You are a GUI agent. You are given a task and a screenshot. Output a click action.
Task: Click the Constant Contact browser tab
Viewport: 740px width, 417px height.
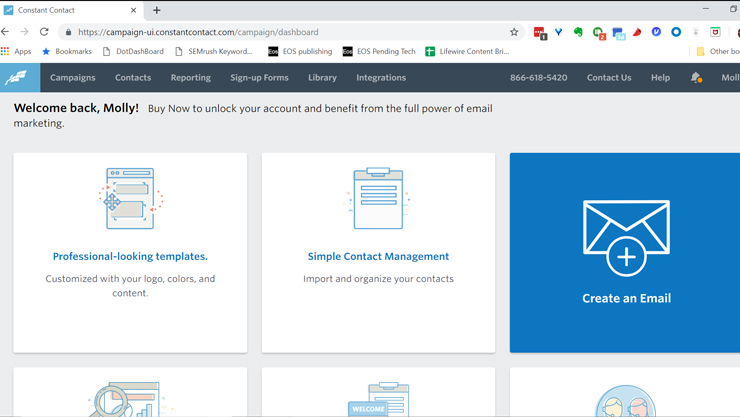pos(72,10)
